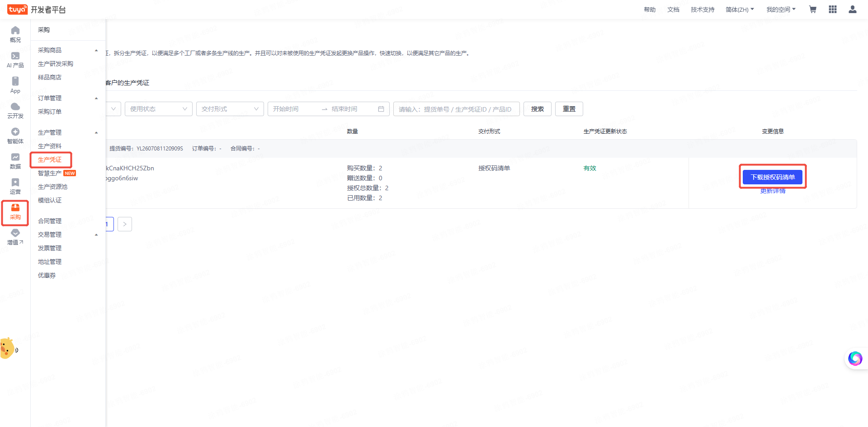Image resolution: width=868 pixels, height=427 pixels.
Task: Open the 使用状态 dropdown
Action: [x=159, y=109]
